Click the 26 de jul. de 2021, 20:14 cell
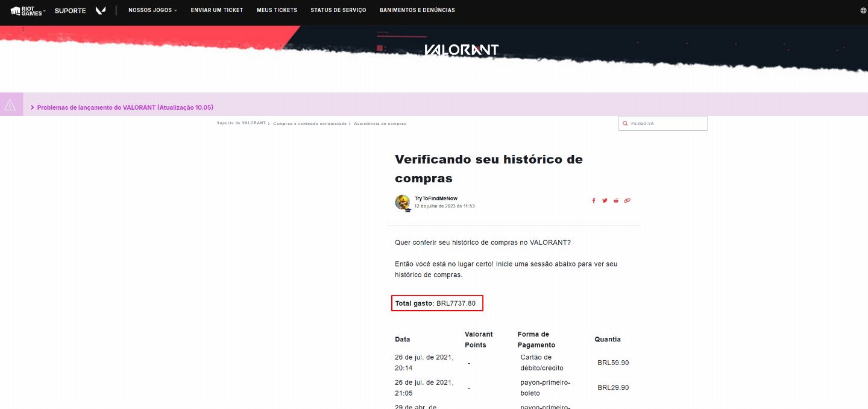 pyautogui.click(x=424, y=363)
